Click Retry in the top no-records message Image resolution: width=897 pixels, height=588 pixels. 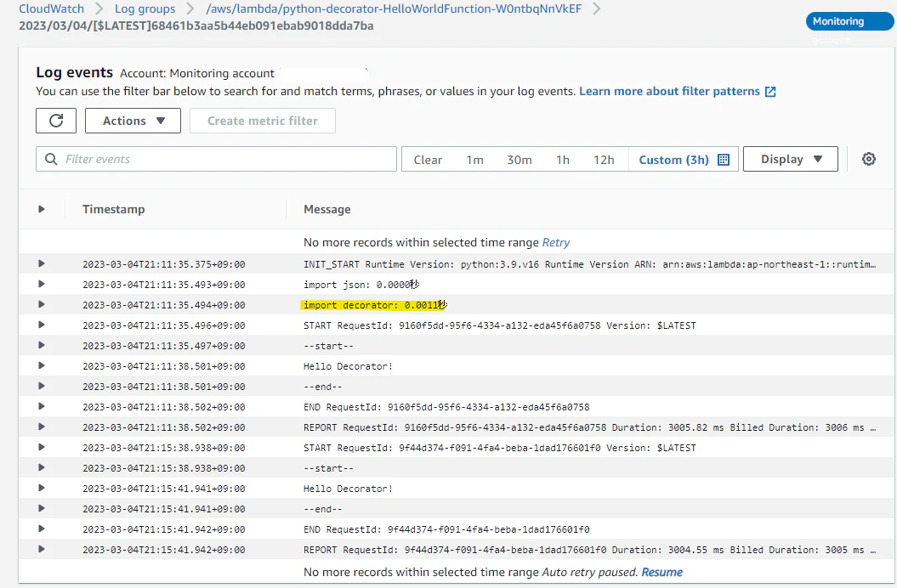[555, 242]
